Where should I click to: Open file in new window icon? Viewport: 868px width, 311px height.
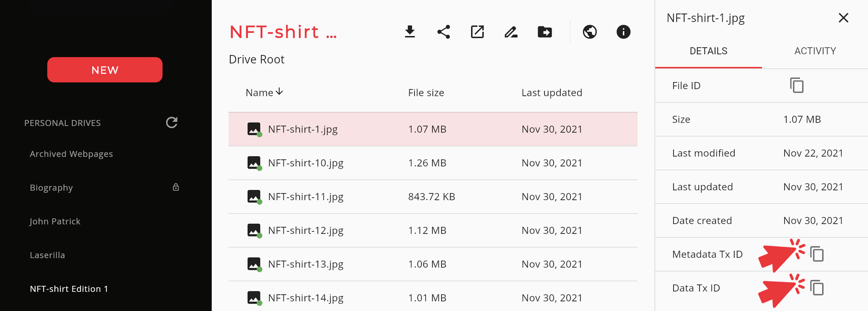[x=477, y=32]
